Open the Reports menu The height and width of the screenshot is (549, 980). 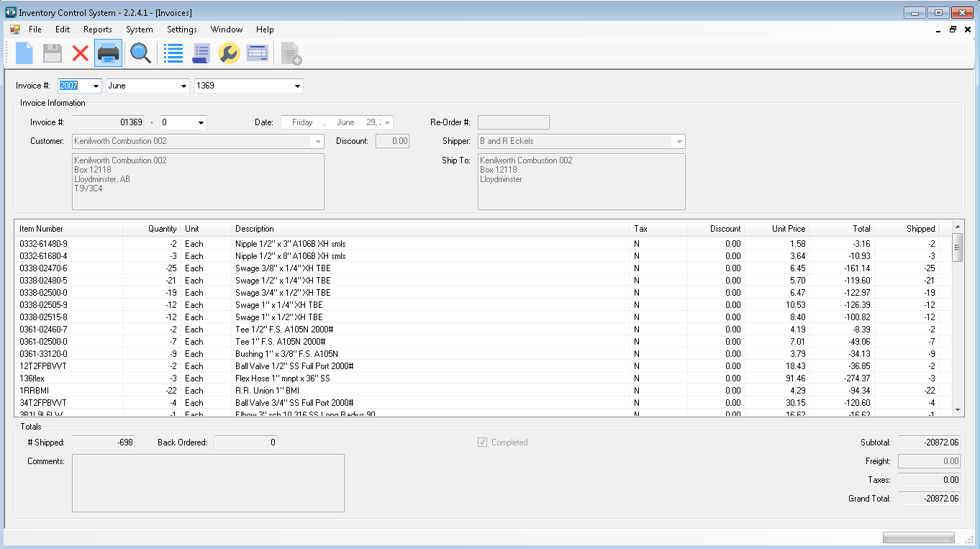click(x=97, y=30)
